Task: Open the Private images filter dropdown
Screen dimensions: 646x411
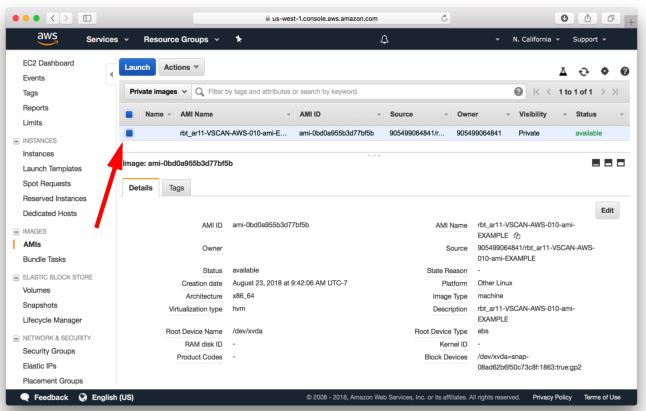Action: [158, 91]
